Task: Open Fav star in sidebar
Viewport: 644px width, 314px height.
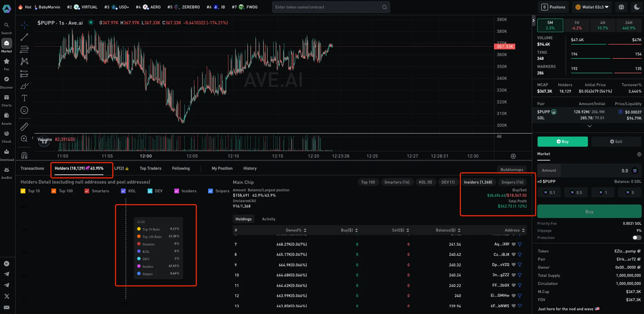Action: coord(6,64)
